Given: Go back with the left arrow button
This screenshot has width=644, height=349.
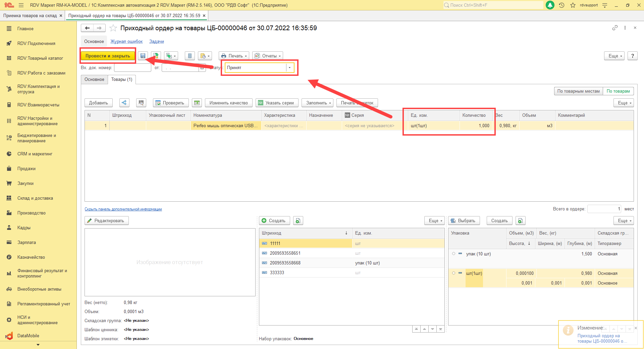Looking at the screenshot, I should pos(87,28).
